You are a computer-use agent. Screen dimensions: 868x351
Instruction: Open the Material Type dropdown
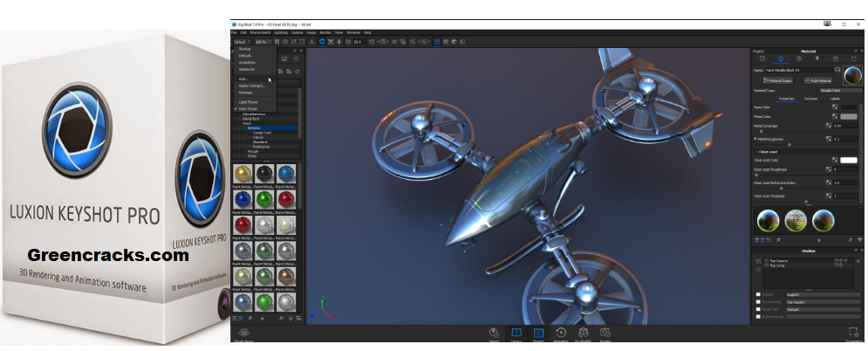tap(840, 90)
